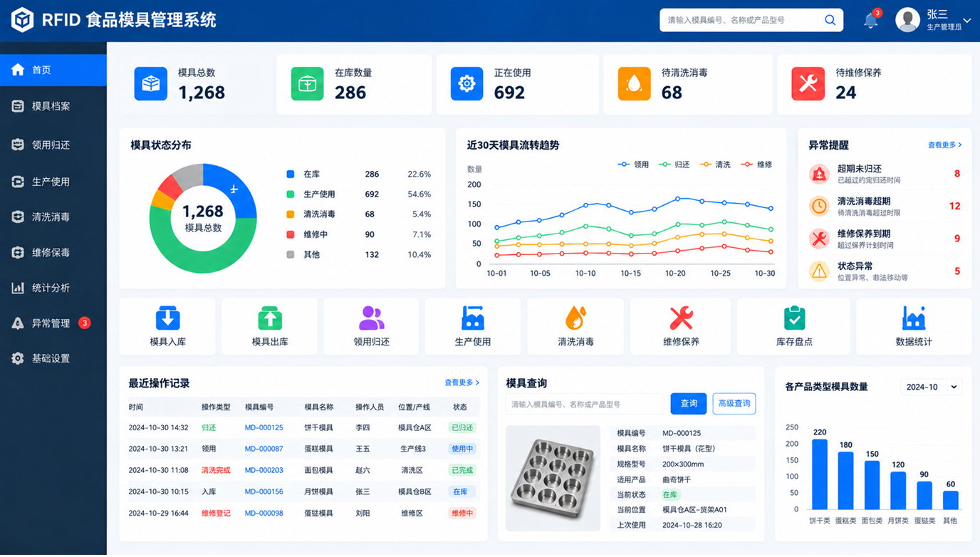
Task: Click the 饼干类 bar in chart
Action: [x=820, y=474]
